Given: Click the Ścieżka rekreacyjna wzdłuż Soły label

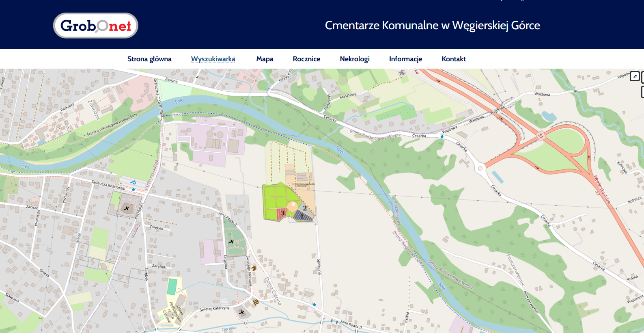Looking at the screenshot, I should 112,125.
